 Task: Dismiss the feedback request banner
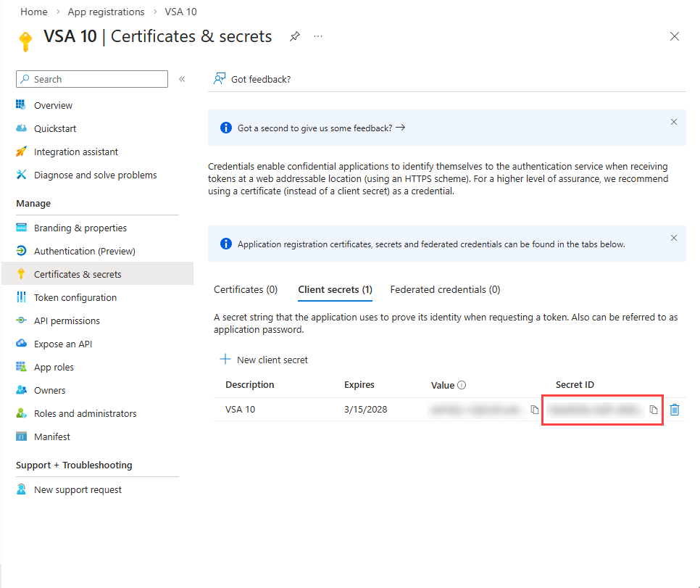tap(674, 122)
